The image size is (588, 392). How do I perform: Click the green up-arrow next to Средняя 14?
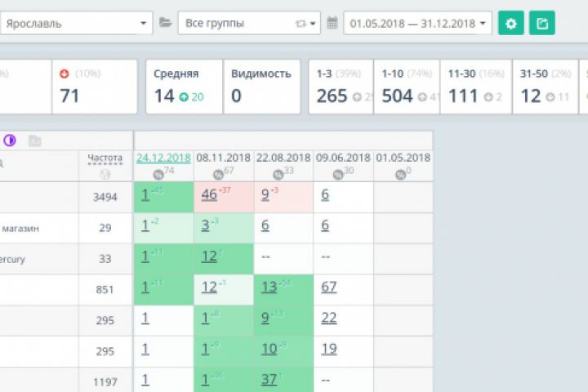[x=184, y=97]
